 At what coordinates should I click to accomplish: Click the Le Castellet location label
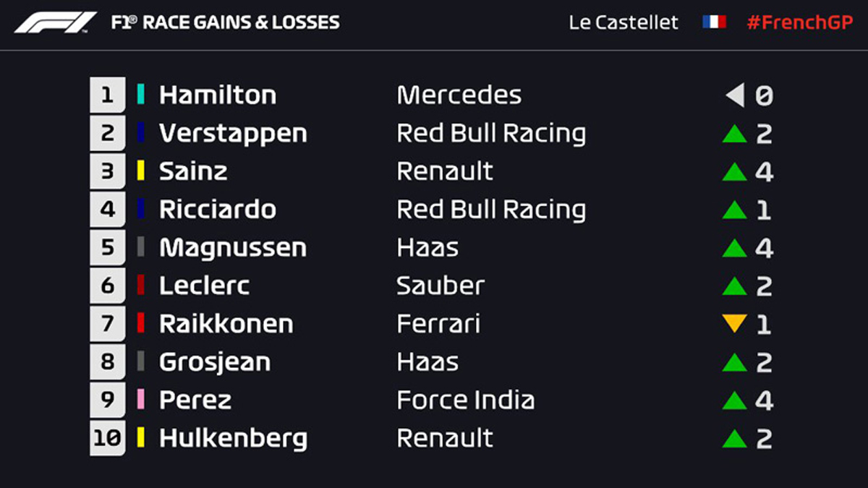(624, 22)
